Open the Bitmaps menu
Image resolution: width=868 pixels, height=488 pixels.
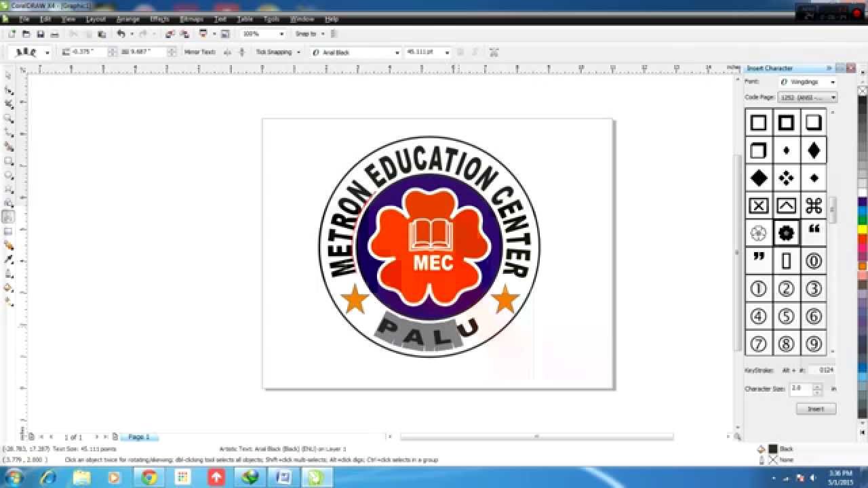192,19
